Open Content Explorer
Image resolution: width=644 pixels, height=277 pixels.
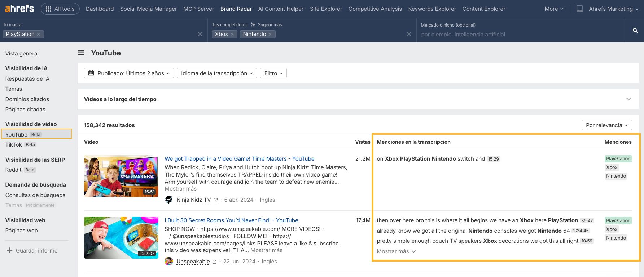[x=484, y=9]
